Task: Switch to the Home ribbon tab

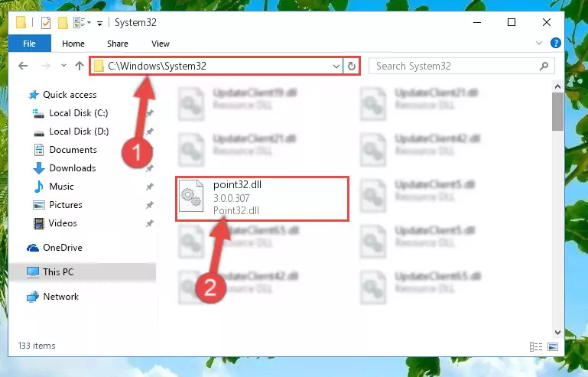Action: (73, 44)
